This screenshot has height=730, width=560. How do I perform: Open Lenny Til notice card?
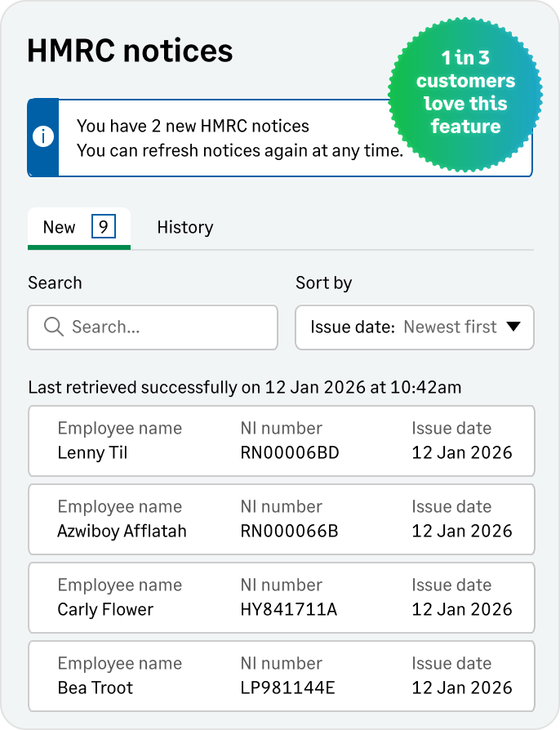282,441
